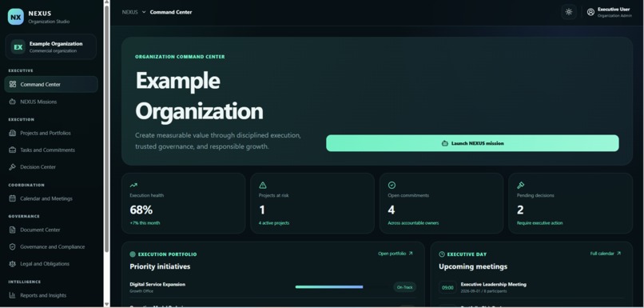The height and width of the screenshot is (308, 644).
Task: Click the Digital Service Expansion progress bar
Action: [329, 287]
